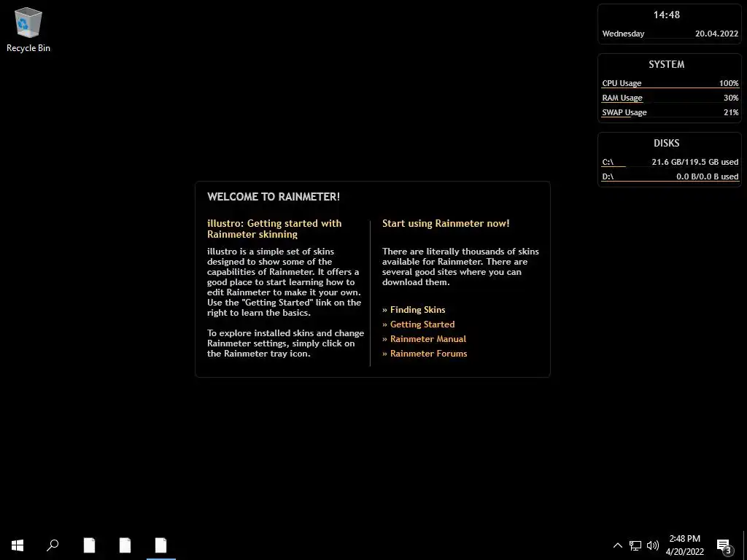
Task: Open the volume speaker tray icon
Action: pos(653,545)
